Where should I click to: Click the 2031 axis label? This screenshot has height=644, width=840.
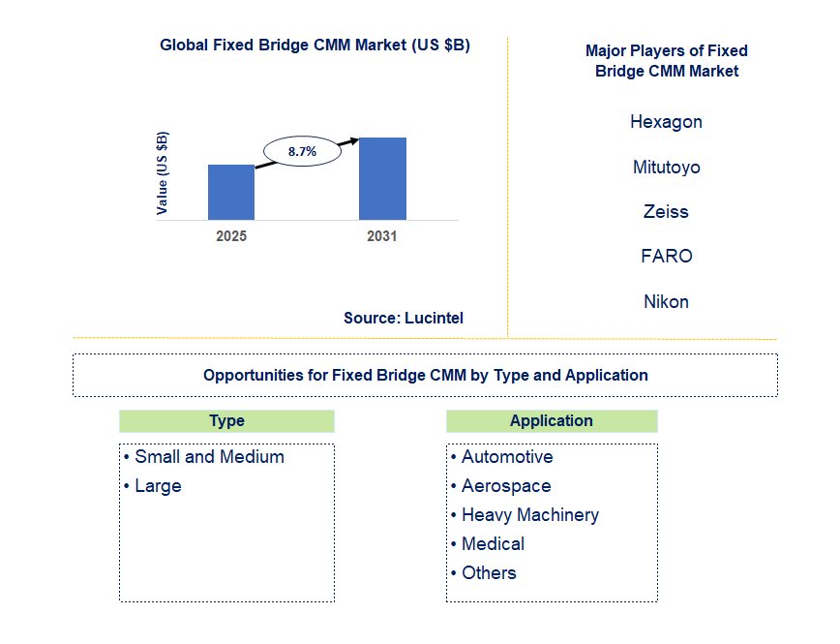tap(382, 236)
